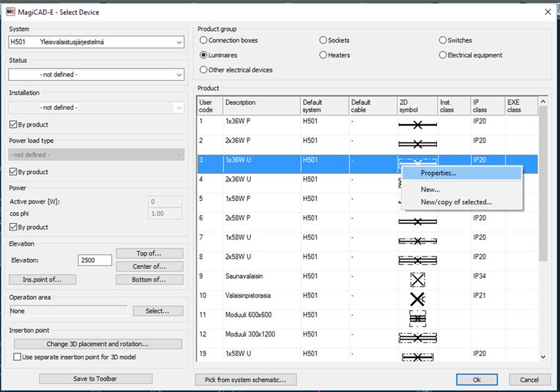Click the Moduuli 600x600 2D symbol
560x392 pixels.
pyautogui.click(x=418, y=318)
